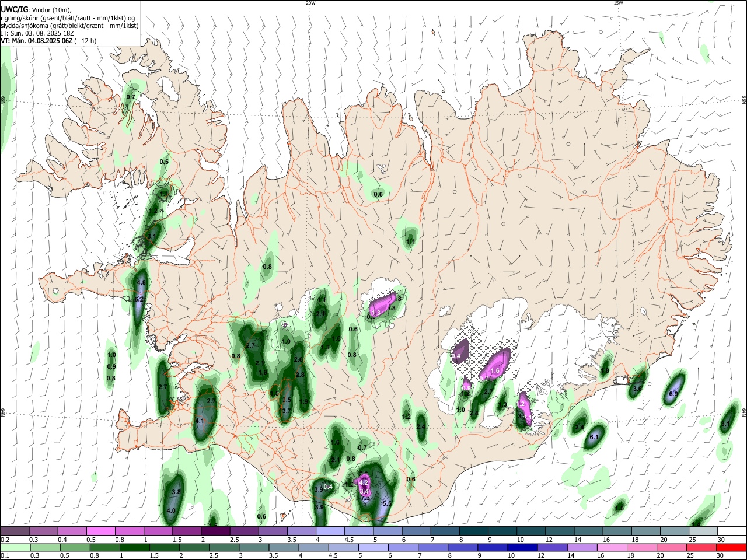Click the IT initial-time line in the header

37,33
